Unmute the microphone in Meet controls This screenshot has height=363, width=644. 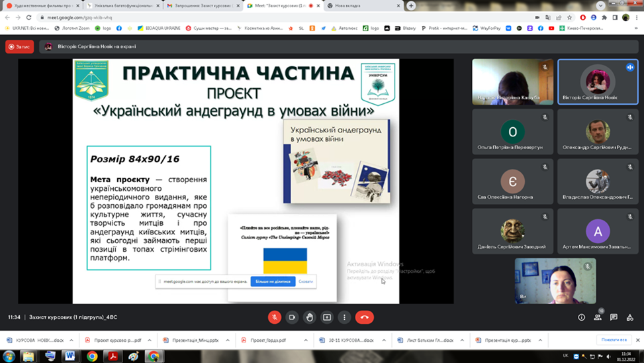click(x=275, y=317)
